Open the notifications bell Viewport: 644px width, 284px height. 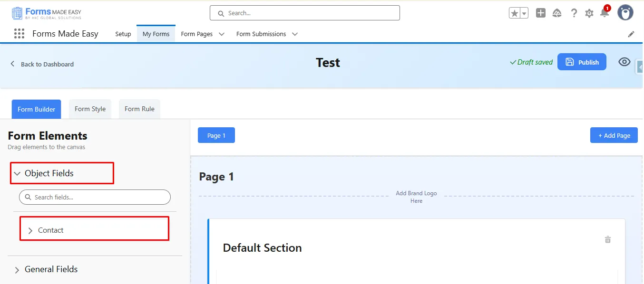(605, 12)
